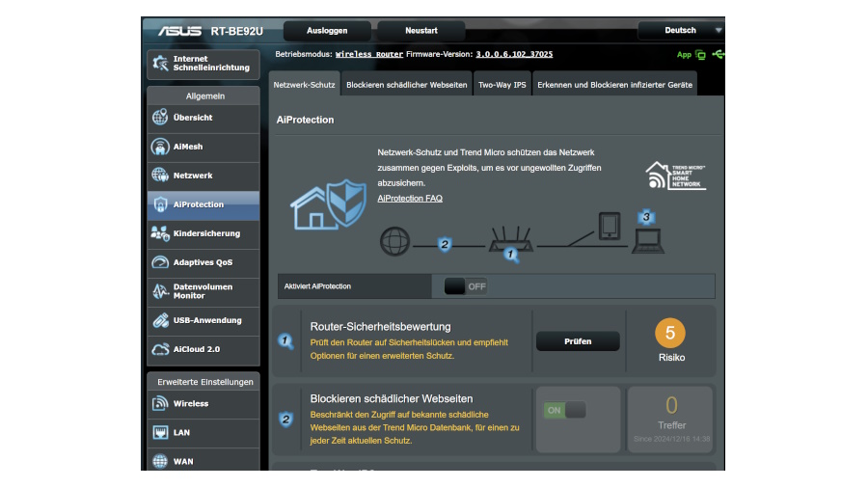
Task: Click the Prüfen button
Action: 578,341
